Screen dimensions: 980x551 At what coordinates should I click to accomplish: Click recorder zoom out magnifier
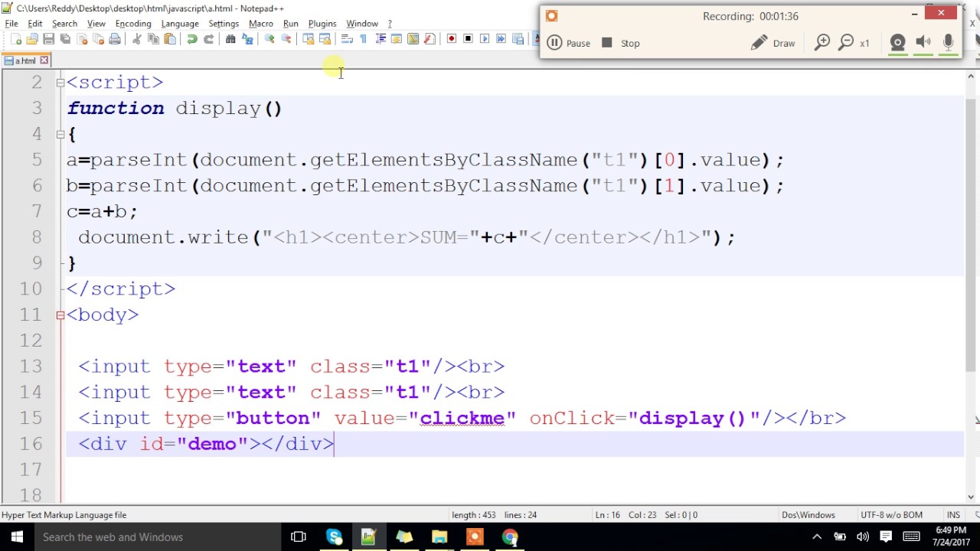[x=846, y=43]
